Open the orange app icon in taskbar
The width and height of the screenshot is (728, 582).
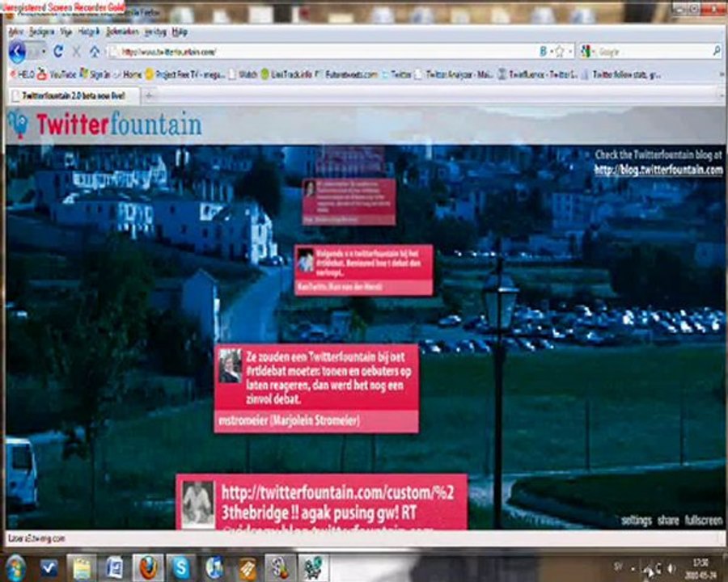[x=248, y=568]
